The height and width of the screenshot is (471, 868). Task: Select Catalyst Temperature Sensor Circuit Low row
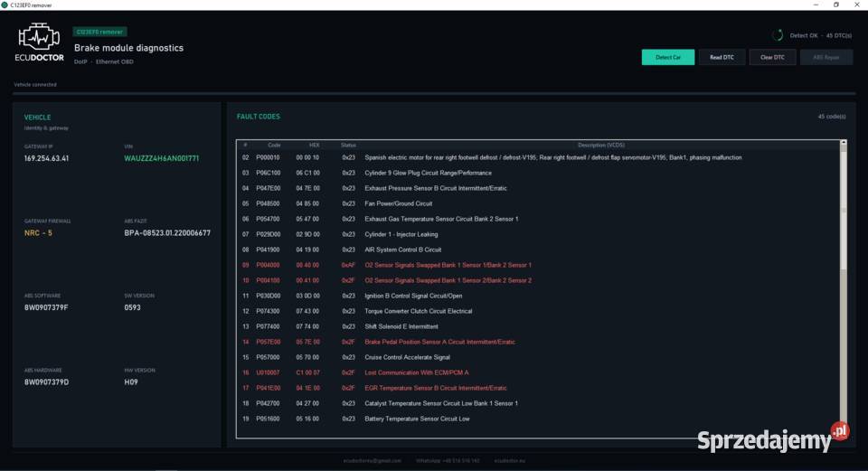point(538,403)
